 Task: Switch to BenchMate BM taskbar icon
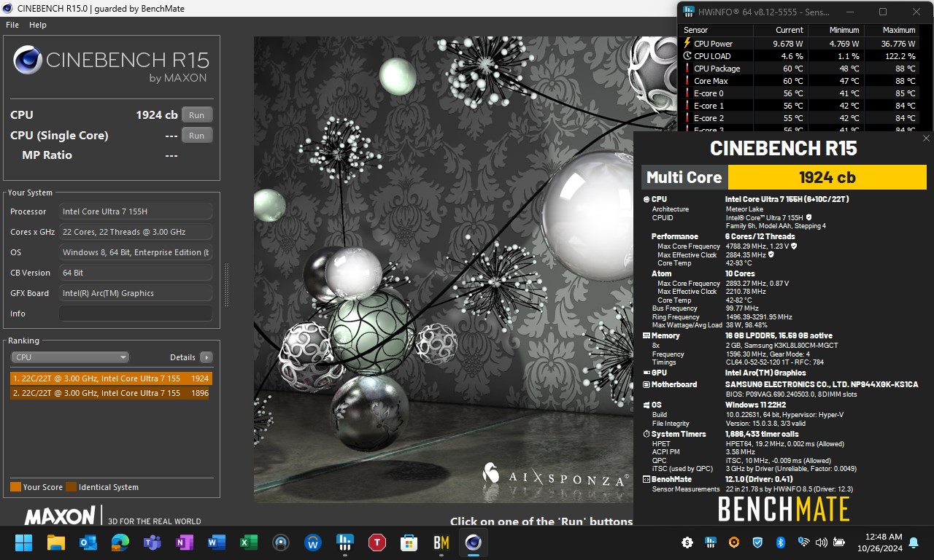[441, 542]
